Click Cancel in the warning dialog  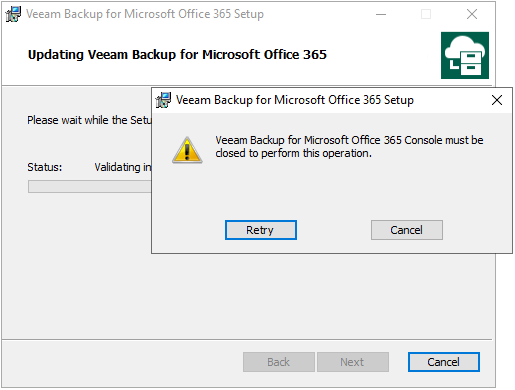coord(407,230)
